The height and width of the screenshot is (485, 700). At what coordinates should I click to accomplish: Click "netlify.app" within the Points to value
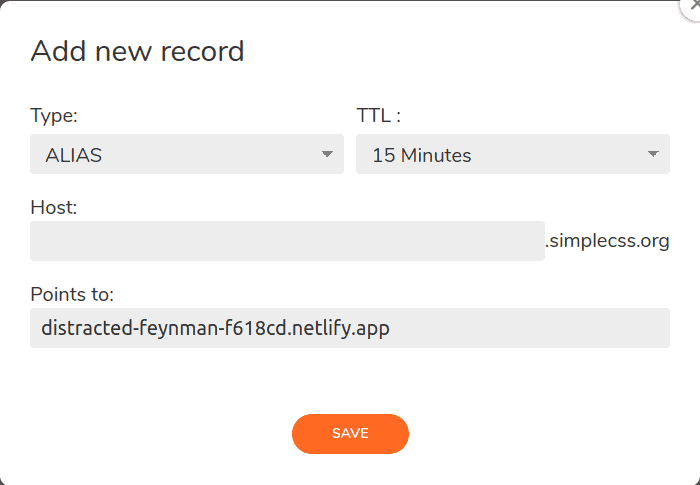[x=341, y=328]
